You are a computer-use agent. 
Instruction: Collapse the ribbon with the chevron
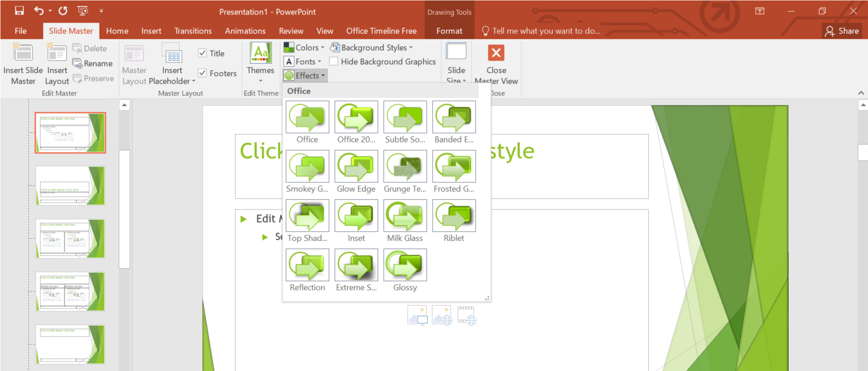pos(861,93)
